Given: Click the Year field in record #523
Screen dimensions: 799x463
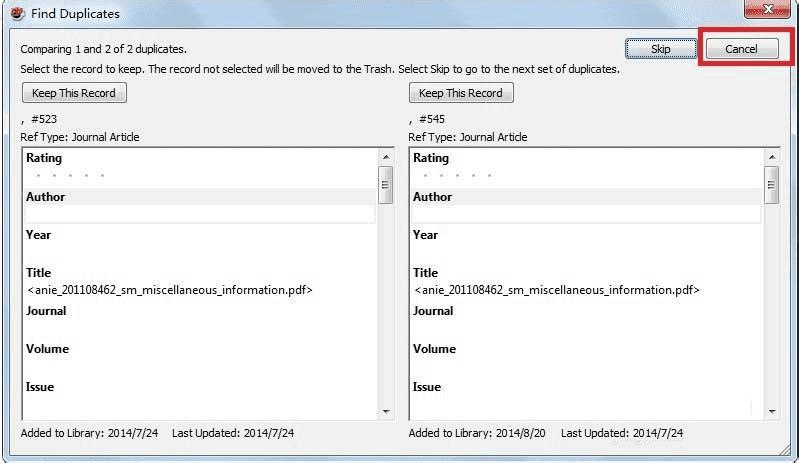Looking at the screenshot, I should click(200, 253).
